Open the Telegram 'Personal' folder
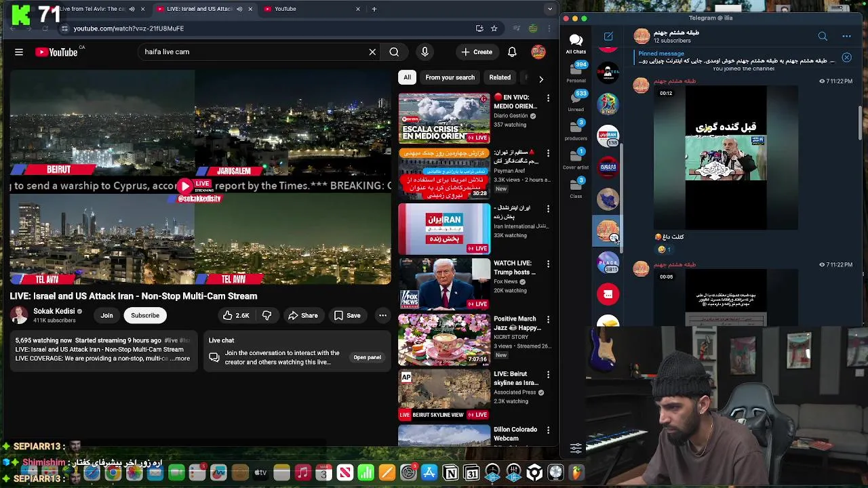This screenshot has height=488, width=868. pos(576,73)
